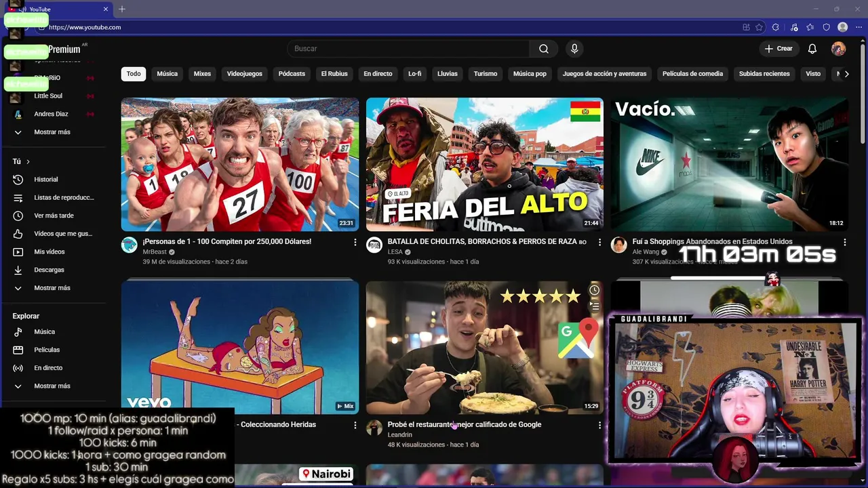The image size is (868, 488).
Task: Expand Explorar section Mostrar más
Action: click(52, 386)
